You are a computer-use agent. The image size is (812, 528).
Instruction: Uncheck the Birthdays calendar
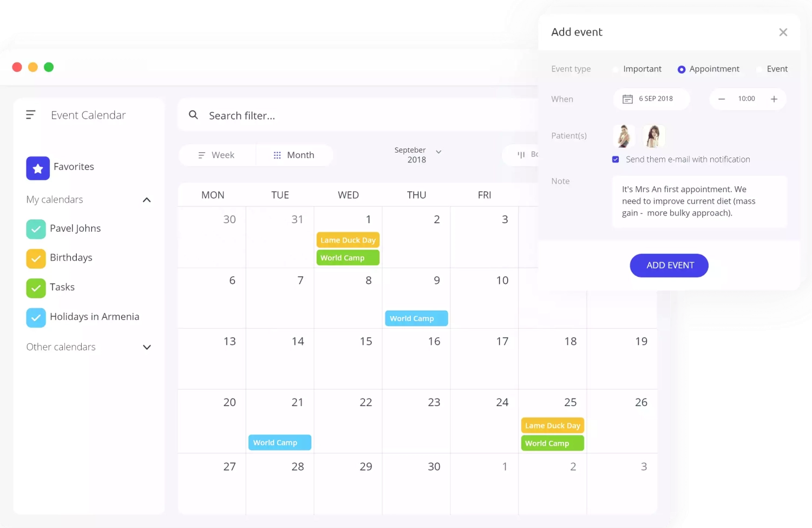pyautogui.click(x=36, y=258)
